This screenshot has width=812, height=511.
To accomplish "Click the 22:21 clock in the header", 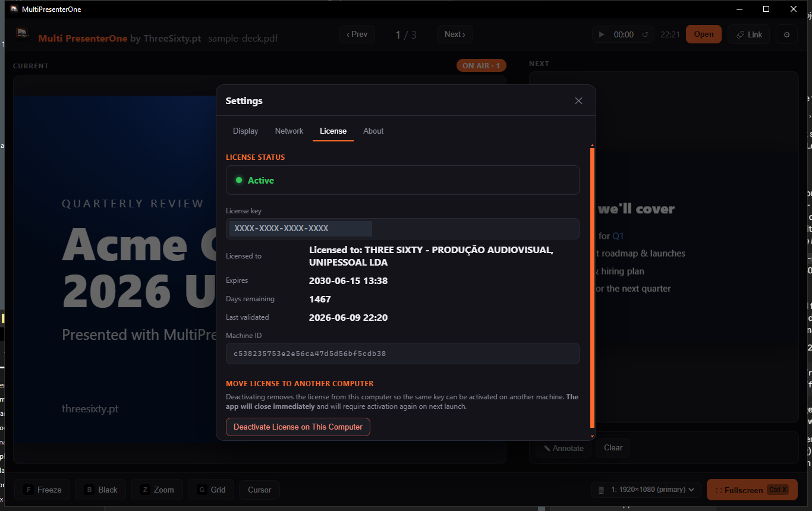I will pos(670,34).
